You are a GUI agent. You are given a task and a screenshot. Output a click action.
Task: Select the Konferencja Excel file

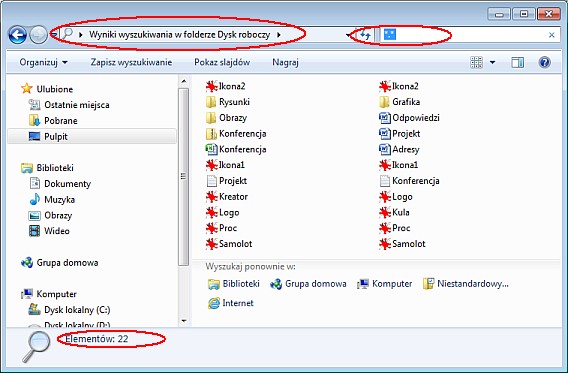pos(236,149)
